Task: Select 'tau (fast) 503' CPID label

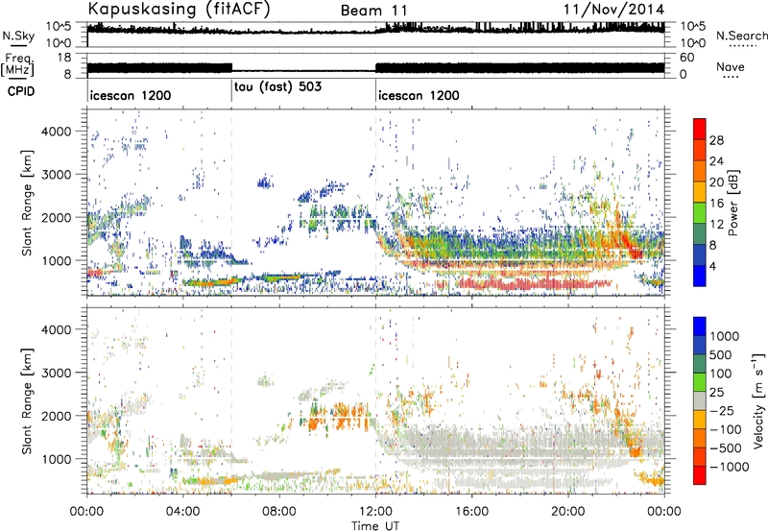Action: click(277, 87)
